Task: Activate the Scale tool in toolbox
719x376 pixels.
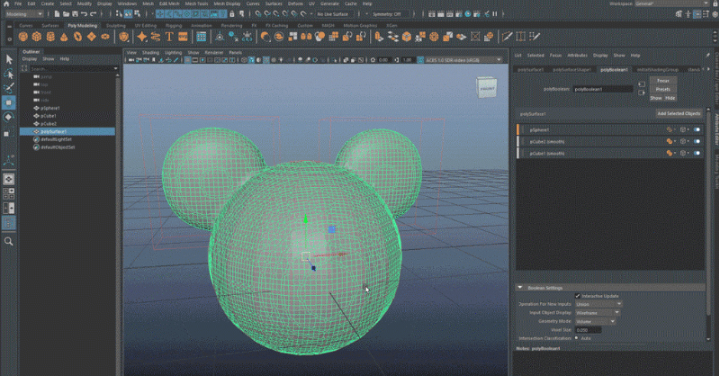Action: [x=7, y=133]
